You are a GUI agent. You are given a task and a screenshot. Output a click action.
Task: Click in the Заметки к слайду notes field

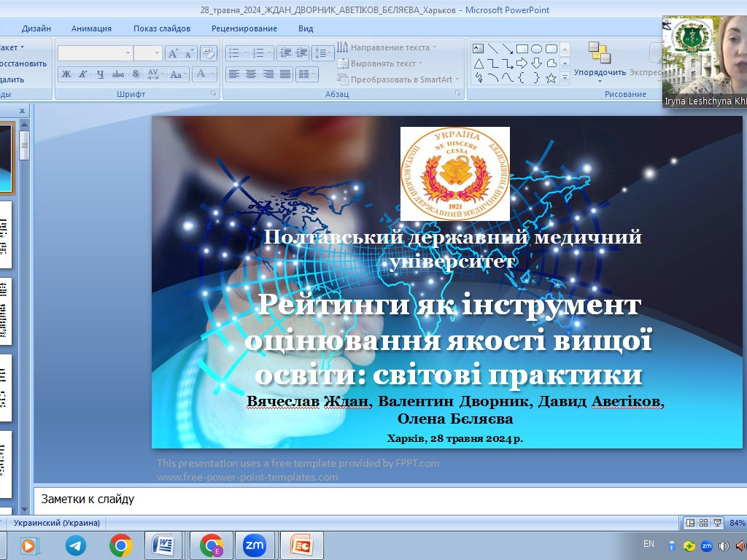[x=390, y=499]
